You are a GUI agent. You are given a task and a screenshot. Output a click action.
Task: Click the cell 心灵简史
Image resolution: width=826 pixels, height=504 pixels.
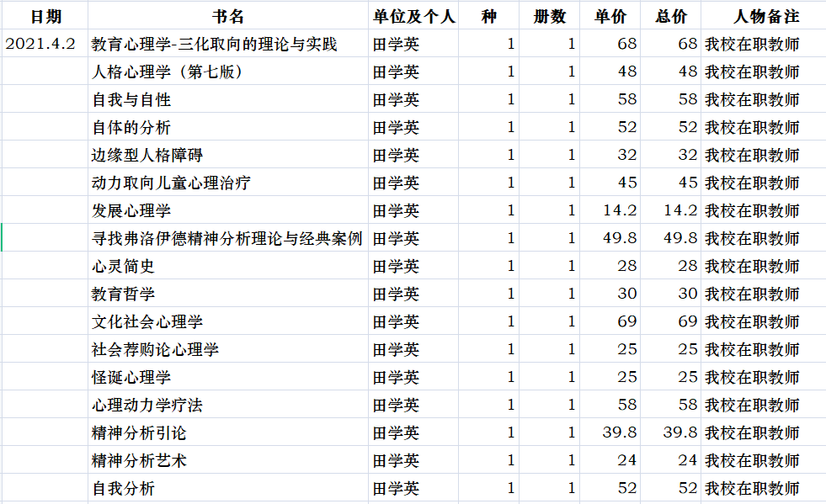228,265
